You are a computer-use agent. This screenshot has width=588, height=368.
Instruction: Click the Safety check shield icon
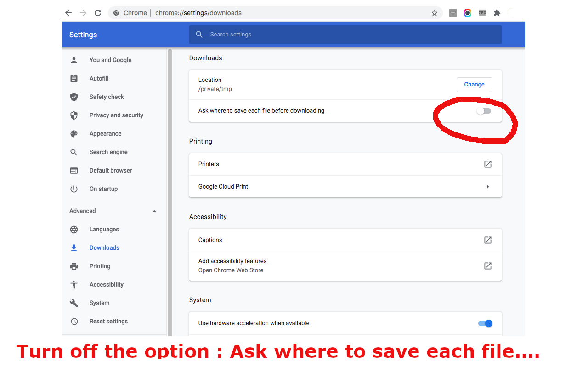74,97
